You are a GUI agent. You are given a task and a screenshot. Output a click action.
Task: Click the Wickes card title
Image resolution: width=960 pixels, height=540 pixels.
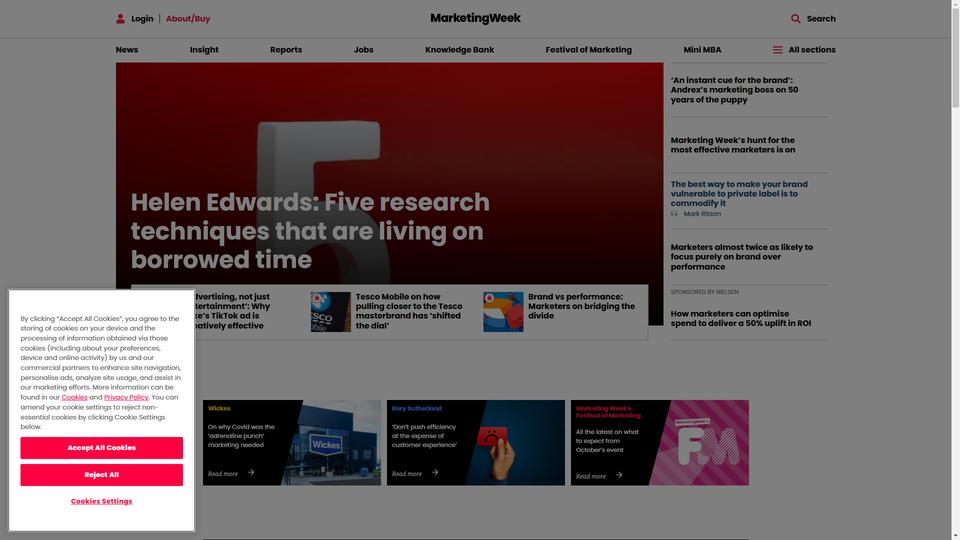point(219,408)
